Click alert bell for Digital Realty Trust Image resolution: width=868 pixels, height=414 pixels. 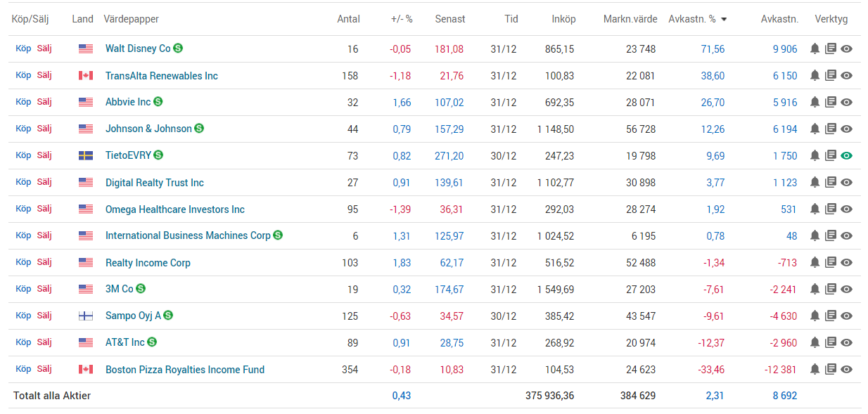click(x=815, y=182)
